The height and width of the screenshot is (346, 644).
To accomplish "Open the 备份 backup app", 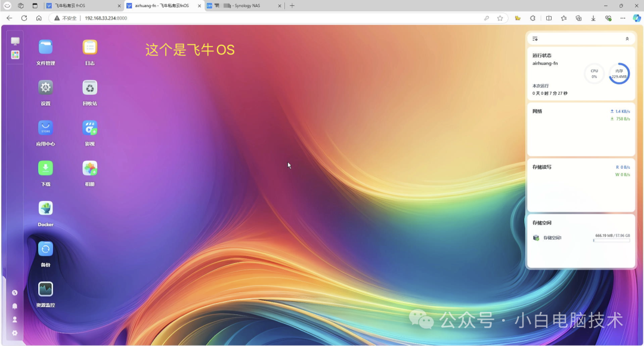I will [45, 249].
